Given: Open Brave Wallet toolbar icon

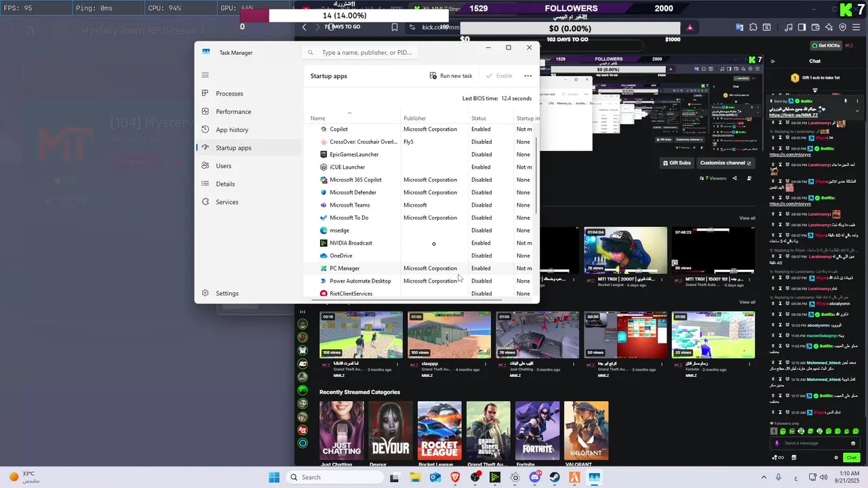Looking at the screenshot, I should [x=816, y=27].
